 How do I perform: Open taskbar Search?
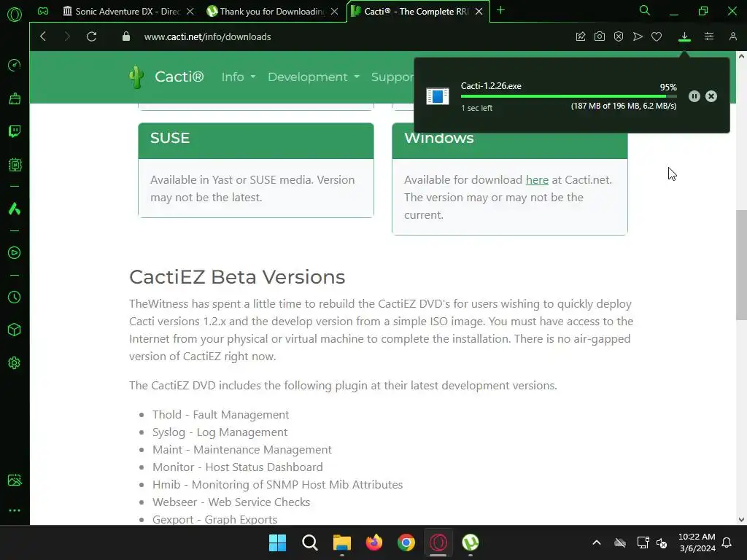[x=309, y=542]
